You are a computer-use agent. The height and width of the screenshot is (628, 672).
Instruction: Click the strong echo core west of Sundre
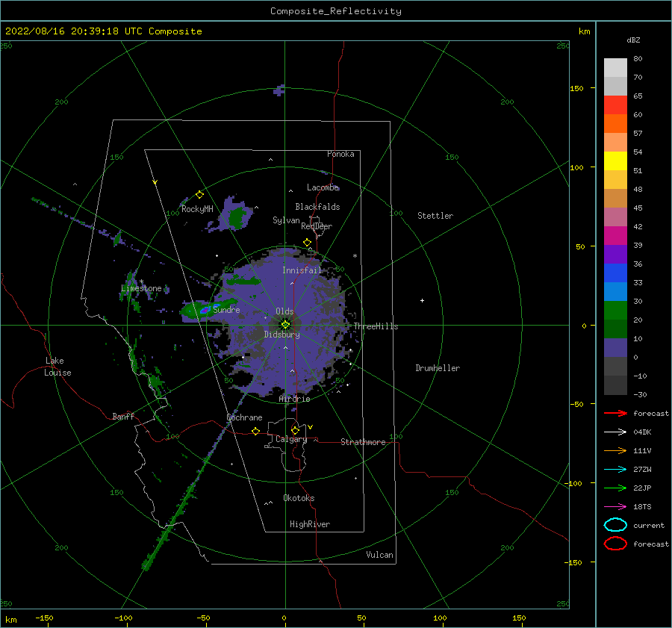(x=205, y=309)
